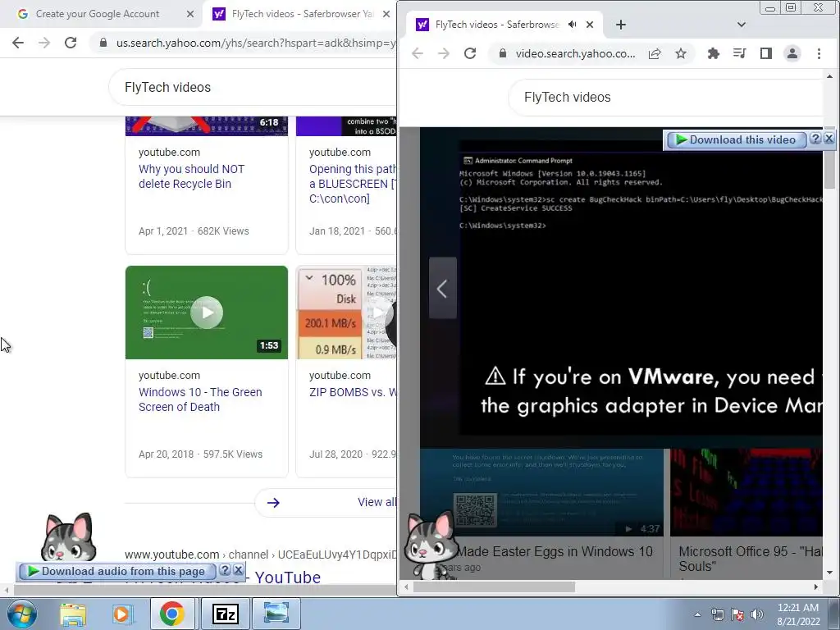Open the taskbar clock 12:21 AM
Viewport: 840px width, 630px height.
798,614
